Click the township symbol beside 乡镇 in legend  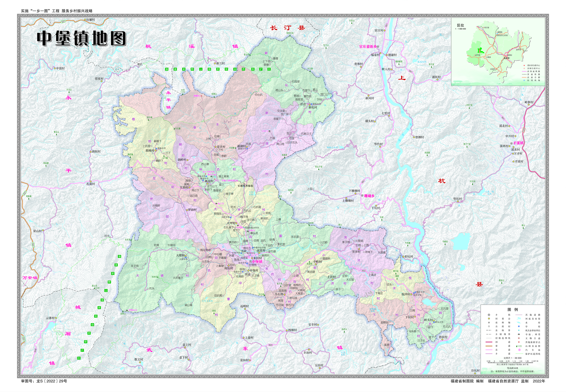(x=489, y=315)
